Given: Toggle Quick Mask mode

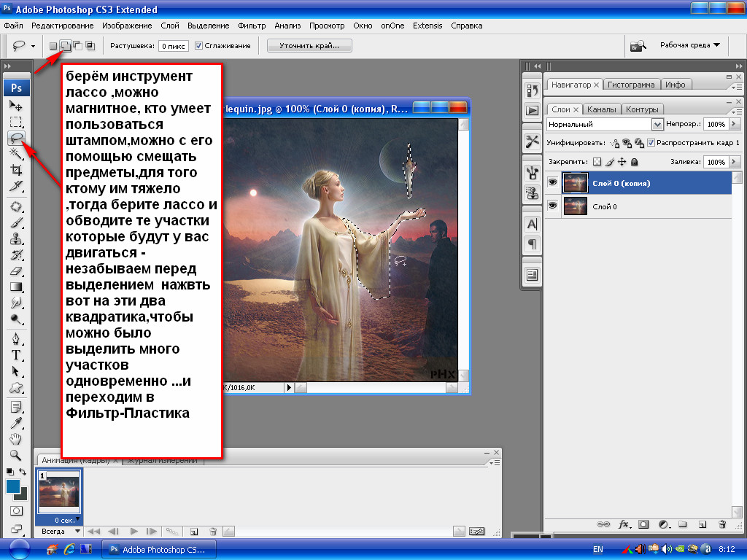Looking at the screenshot, I should [x=16, y=511].
